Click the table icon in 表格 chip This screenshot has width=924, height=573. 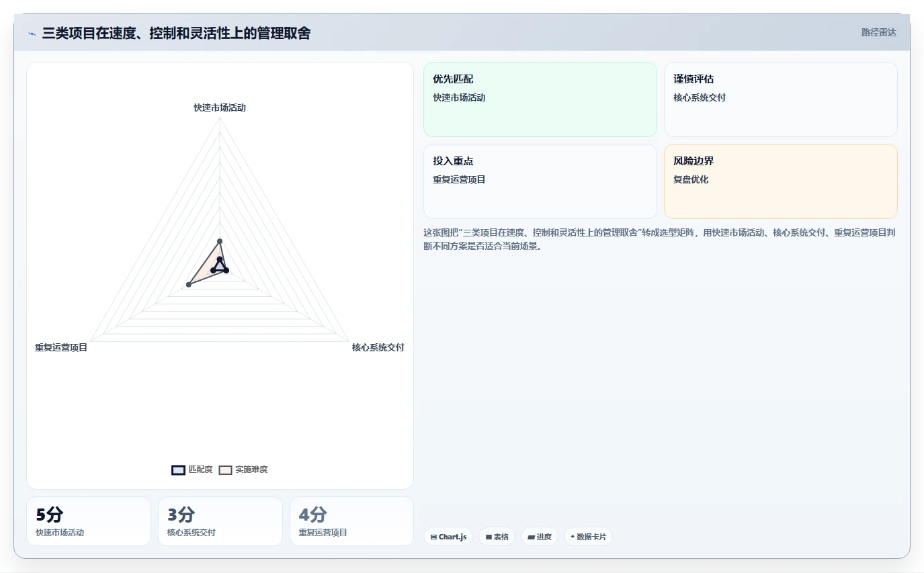tap(489, 537)
